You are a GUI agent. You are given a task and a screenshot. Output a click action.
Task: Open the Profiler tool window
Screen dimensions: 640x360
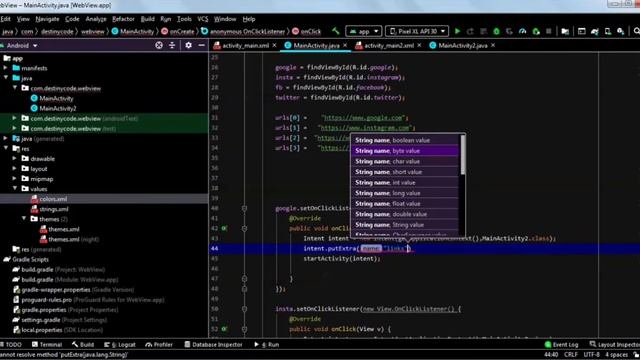click(159, 344)
